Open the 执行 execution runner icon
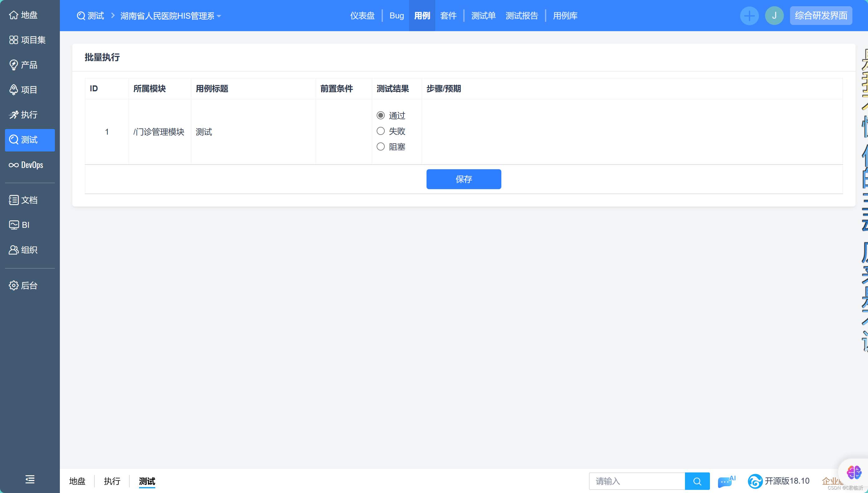 click(x=13, y=115)
